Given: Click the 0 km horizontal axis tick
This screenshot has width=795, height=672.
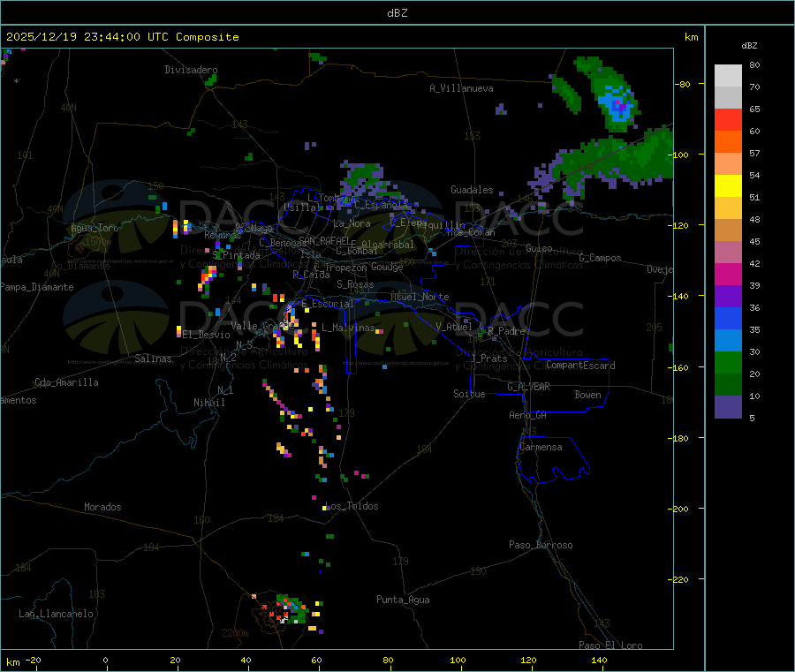Looking at the screenshot, I should pyautogui.click(x=105, y=660).
